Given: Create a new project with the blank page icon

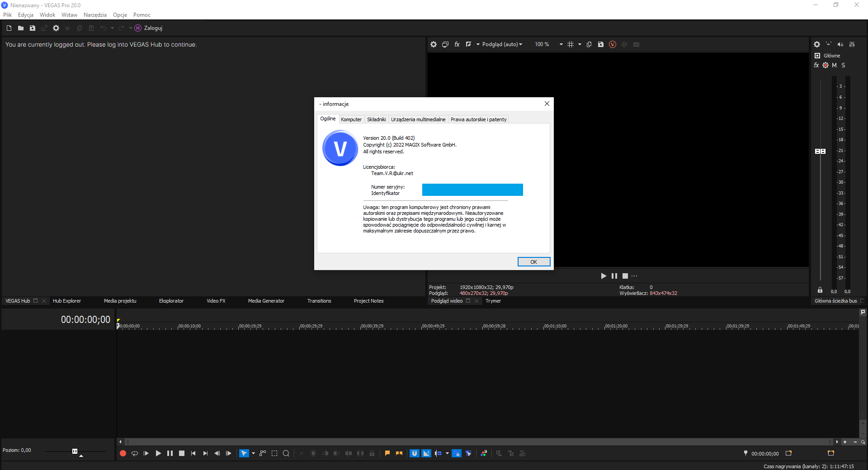Looking at the screenshot, I should pyautogui.click(x=9, y=28).
